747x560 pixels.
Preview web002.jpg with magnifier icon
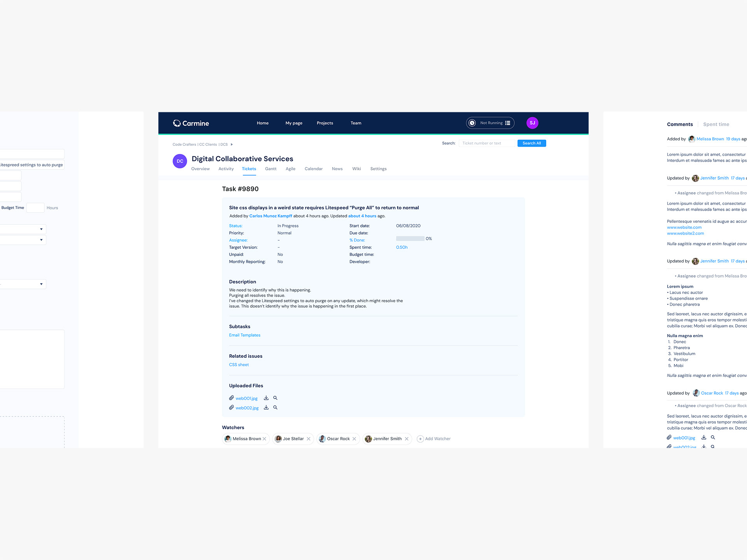(x=275, y=408)
